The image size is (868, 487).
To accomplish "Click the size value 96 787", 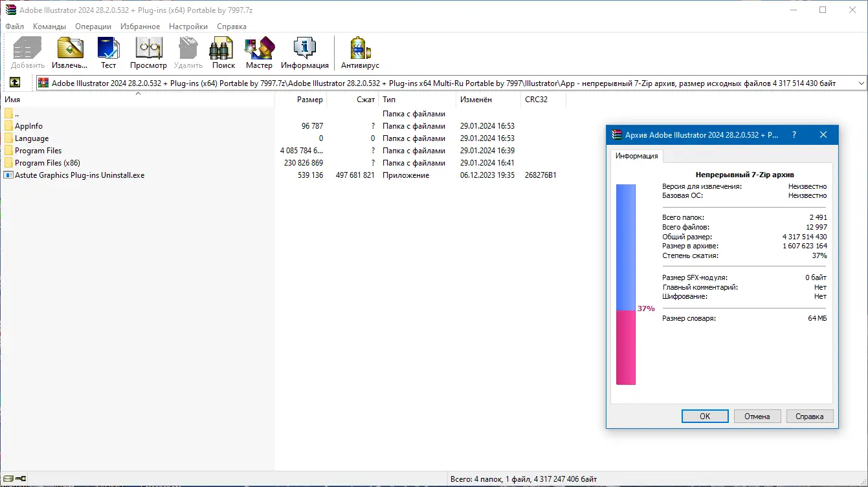I will [x=312, y=126].
